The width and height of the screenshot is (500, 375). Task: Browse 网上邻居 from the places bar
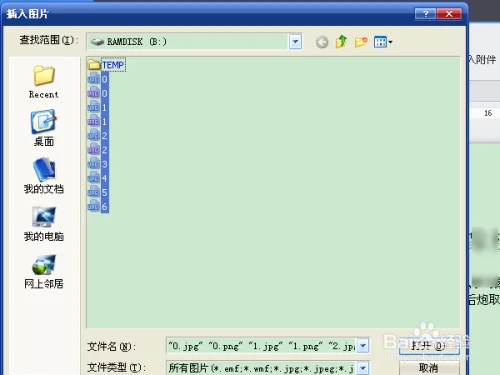(x=44, y=271)
